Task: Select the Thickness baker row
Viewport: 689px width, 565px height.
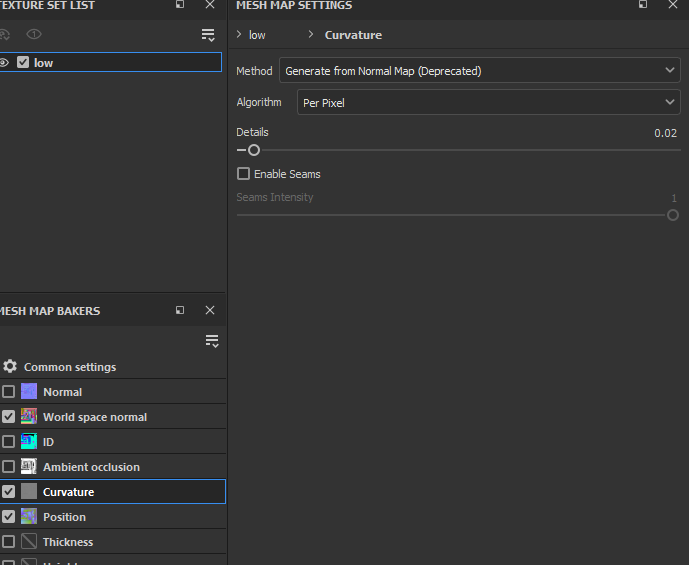Action: (68, 542)
